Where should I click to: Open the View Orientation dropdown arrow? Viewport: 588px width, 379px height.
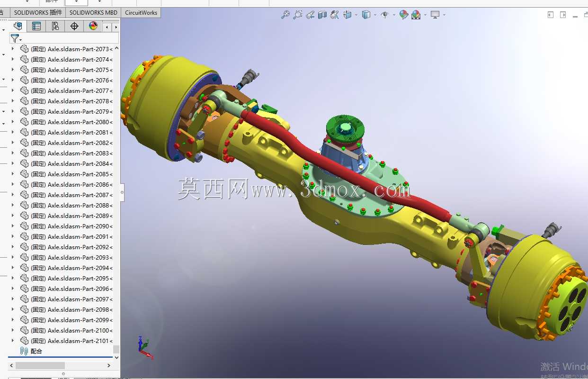[356, 15]
